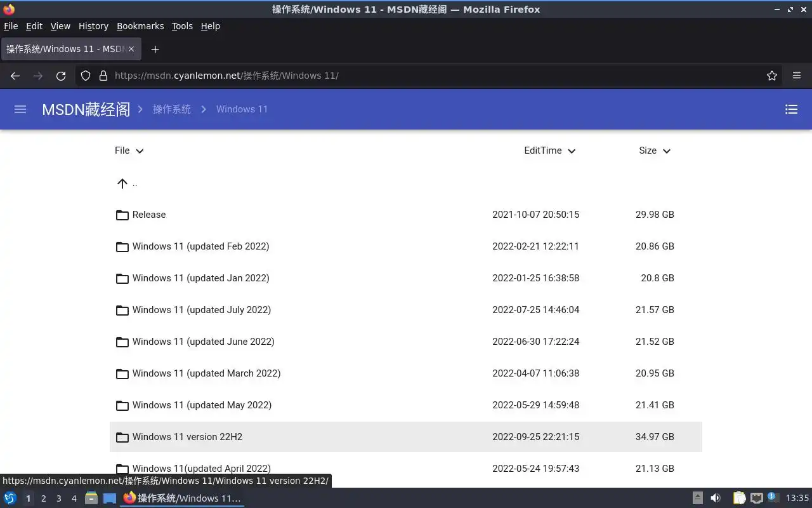Go to MSDN藏经阁 home link
Image resolution: width=812 pixels, height=508 pixels.
click(x=86, y=109)
